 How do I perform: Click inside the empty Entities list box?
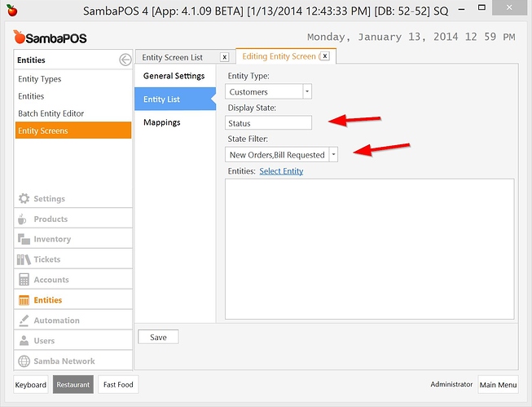(370, 249)
